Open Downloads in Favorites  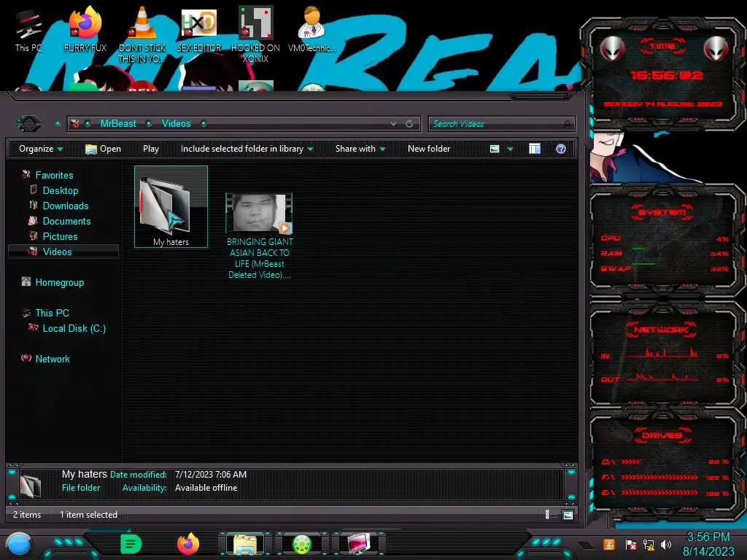pyautogui.click(x=66, y=206)
